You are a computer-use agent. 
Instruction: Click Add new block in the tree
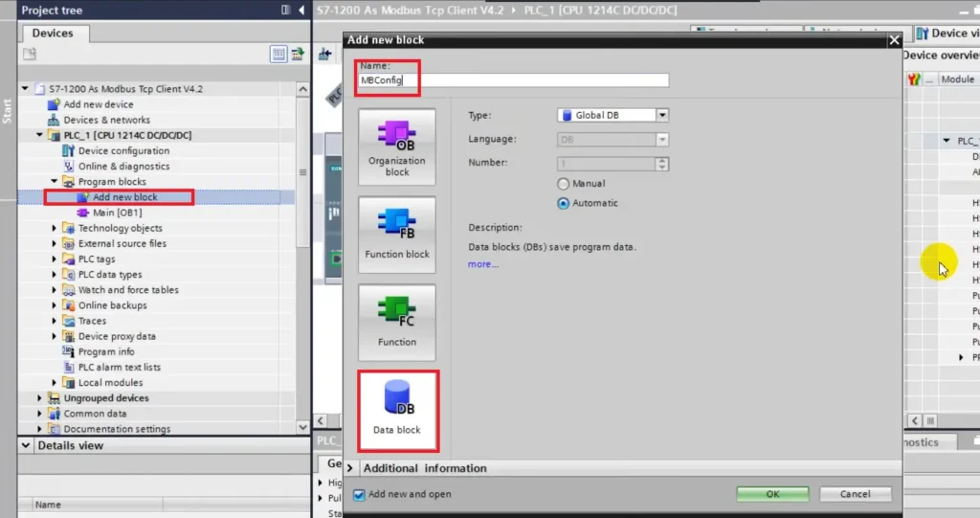(x=125, y=197)
